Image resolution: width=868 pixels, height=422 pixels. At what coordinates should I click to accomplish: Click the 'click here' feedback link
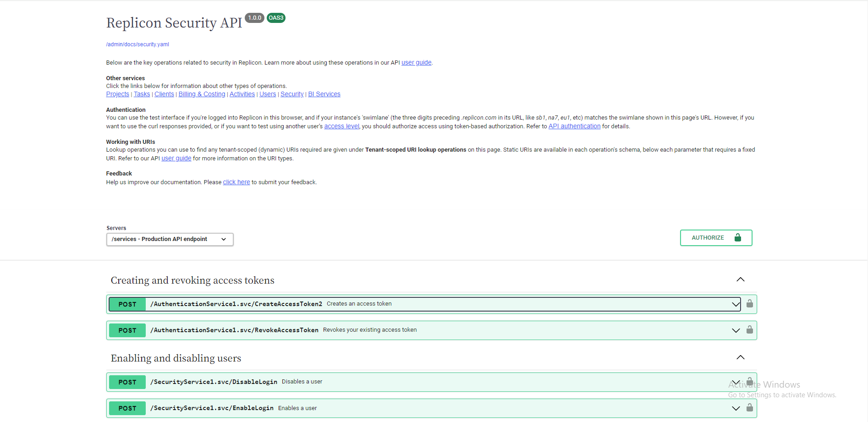coord(236,182)
